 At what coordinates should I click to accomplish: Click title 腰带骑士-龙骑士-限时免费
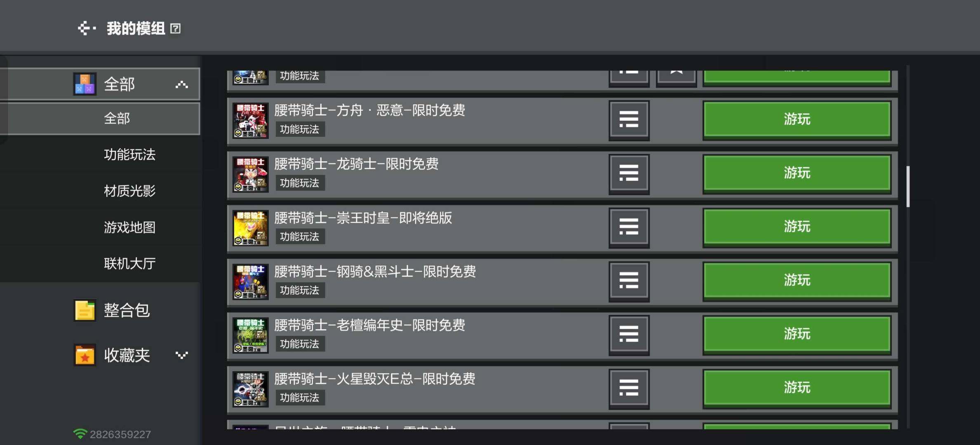[x=356, y=164]
